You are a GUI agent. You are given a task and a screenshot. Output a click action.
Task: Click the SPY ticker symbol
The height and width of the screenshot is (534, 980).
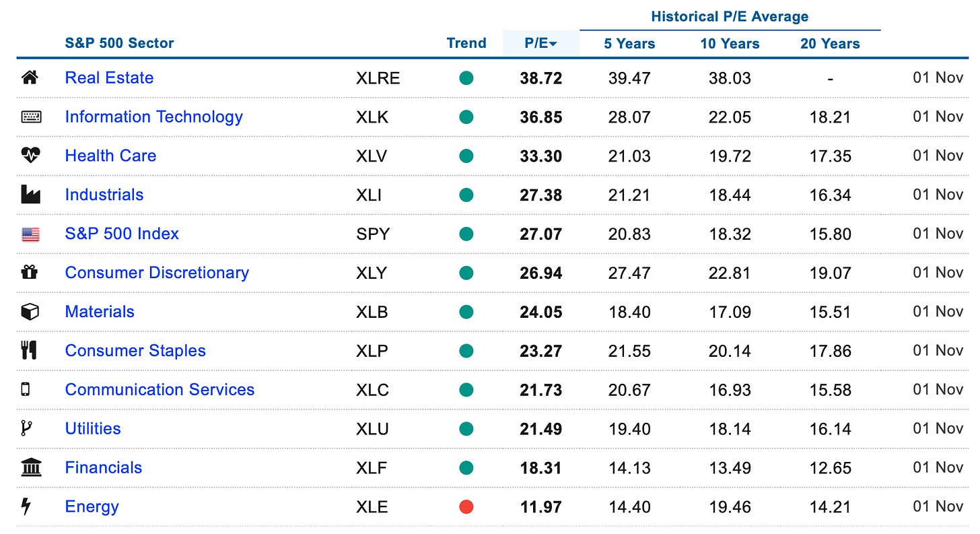(x=372, y=234)
